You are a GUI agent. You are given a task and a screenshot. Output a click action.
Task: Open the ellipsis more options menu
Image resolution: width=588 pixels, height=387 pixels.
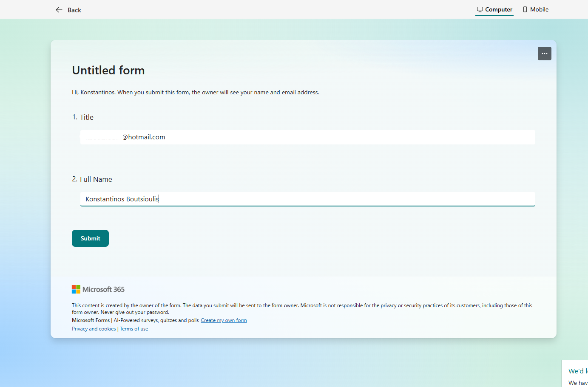click(544, 54)
